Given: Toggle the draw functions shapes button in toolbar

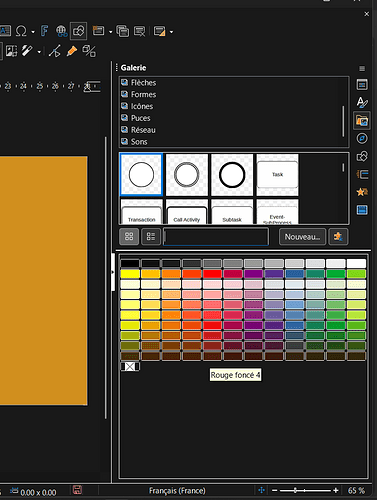Looking at the screenshot, I should click(x=79, y=31).
